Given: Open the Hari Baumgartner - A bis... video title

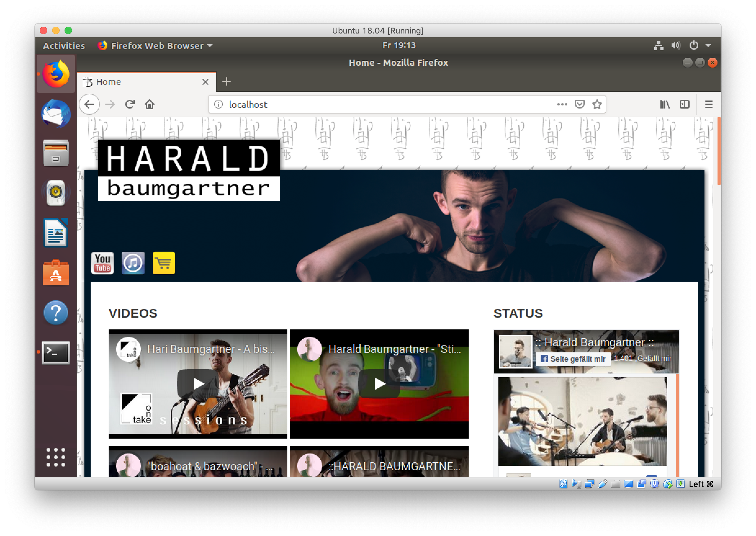Looking at the screenshot, I should click(x=211, y=349).
